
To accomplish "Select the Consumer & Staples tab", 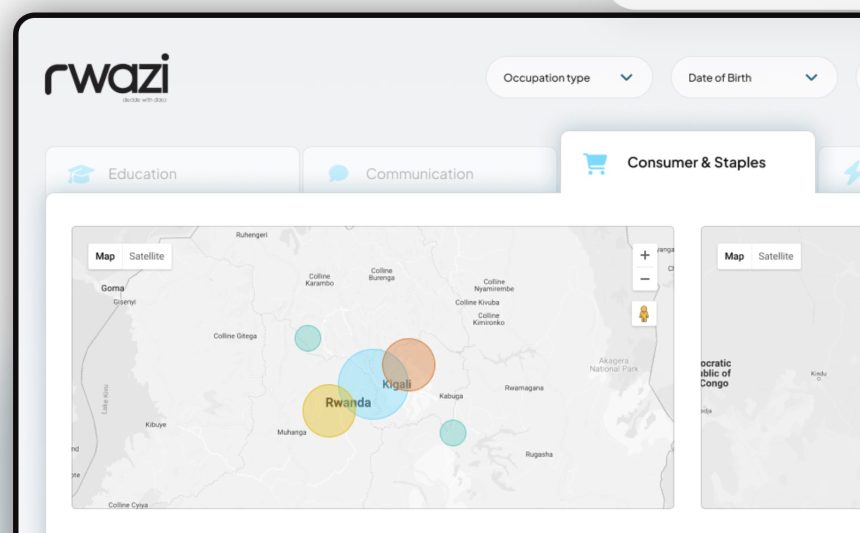I will pos(688,162).
